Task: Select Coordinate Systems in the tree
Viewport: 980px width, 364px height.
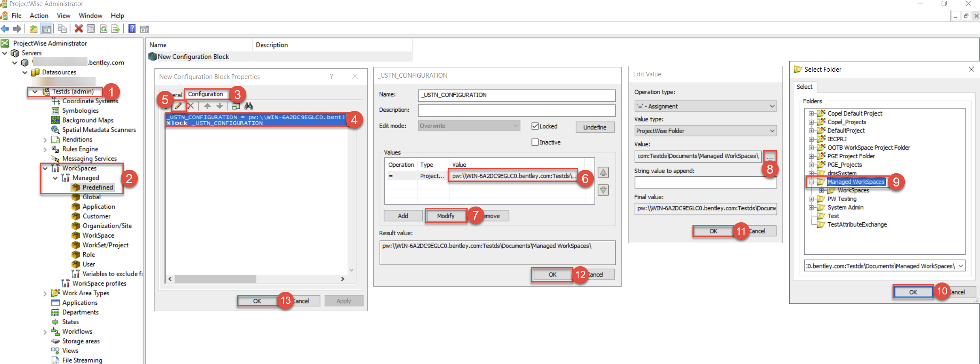Action: pos(90,101)
